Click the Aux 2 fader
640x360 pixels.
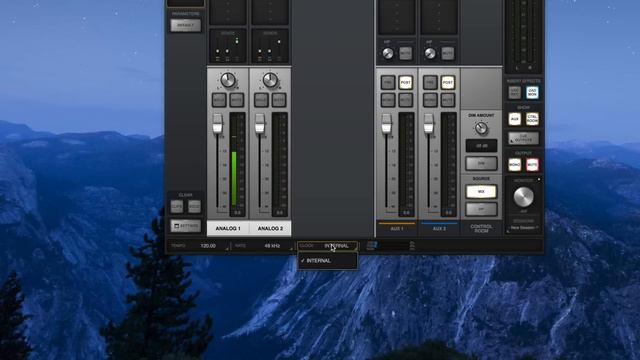coord(428,124)
